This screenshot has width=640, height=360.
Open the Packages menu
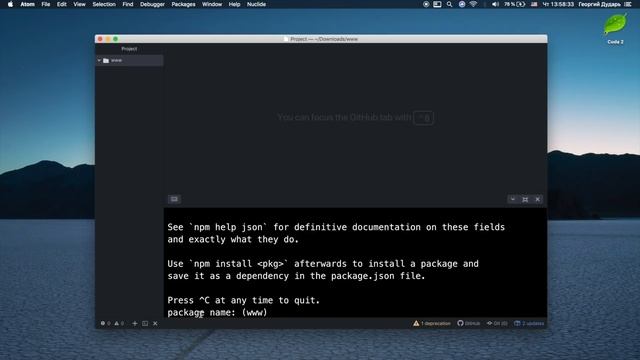(183, 4)
